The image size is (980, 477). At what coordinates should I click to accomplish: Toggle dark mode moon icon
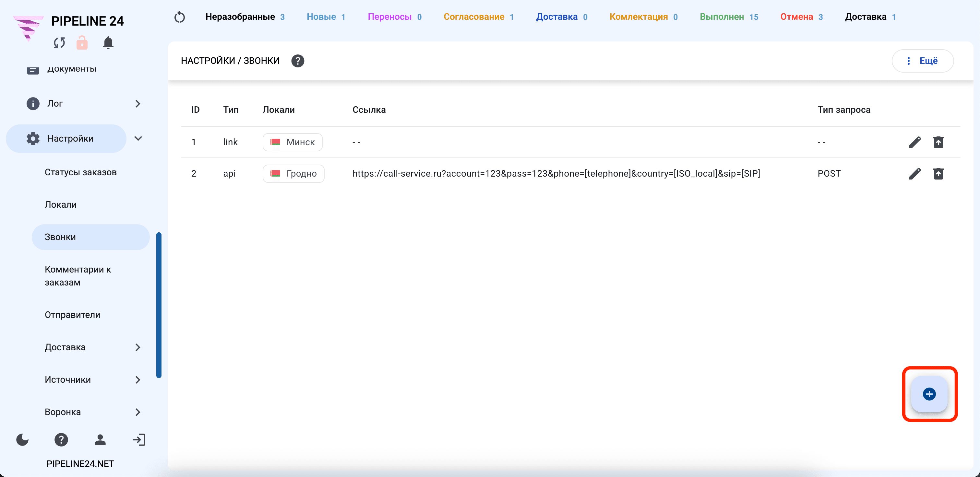[22, 440]
